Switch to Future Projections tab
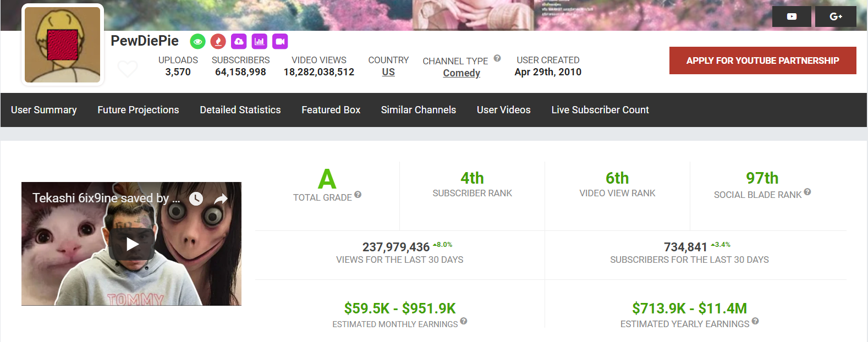Viewport: 868px width, 342px height. (139, 110)
